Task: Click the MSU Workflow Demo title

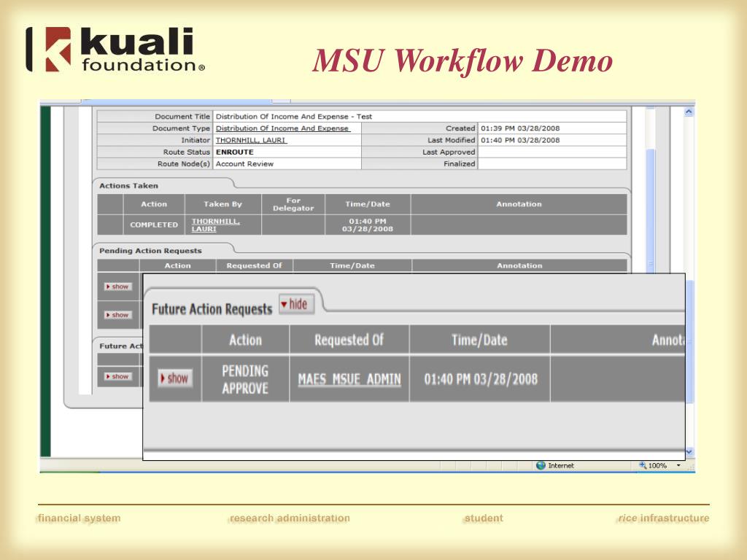Action: pos(462,61)
